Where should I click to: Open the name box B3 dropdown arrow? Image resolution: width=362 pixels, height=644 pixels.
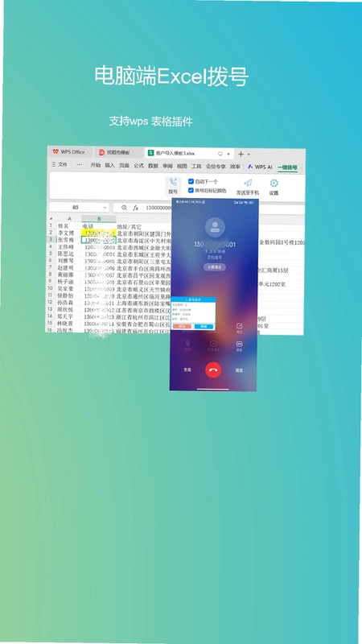105,208
